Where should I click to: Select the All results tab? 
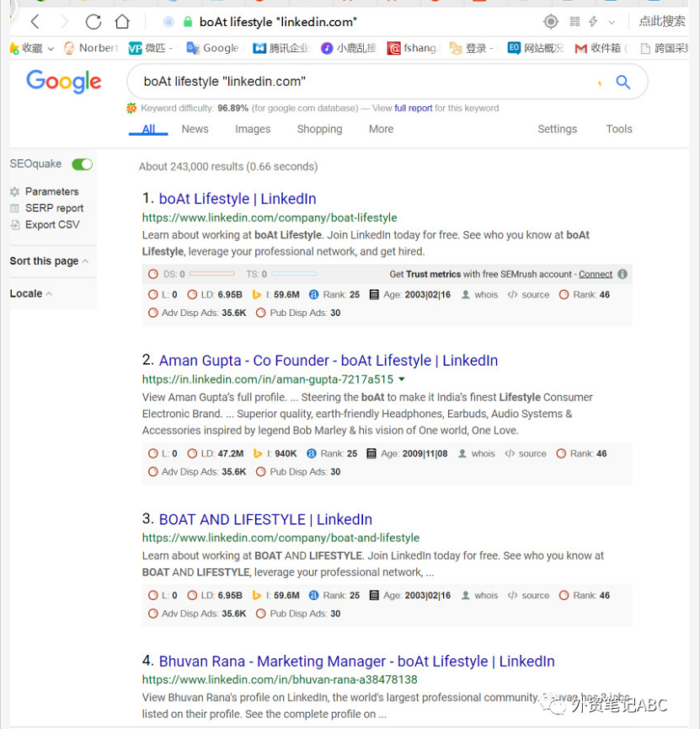[149, 129]
